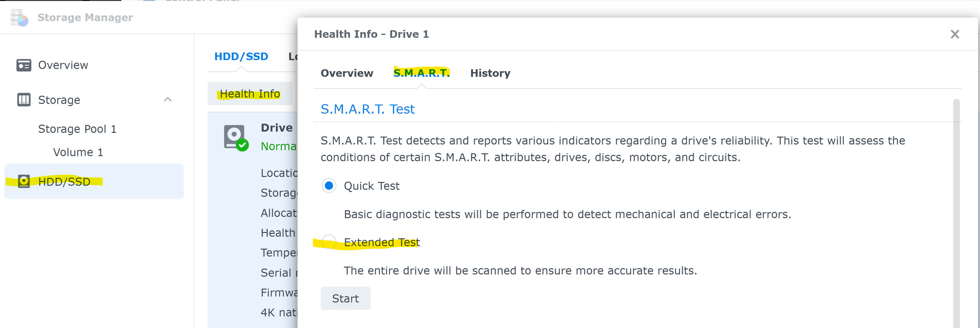The image size is (980, 328).
Task: Select the Extended Test radio button
Action: (329, 242)
